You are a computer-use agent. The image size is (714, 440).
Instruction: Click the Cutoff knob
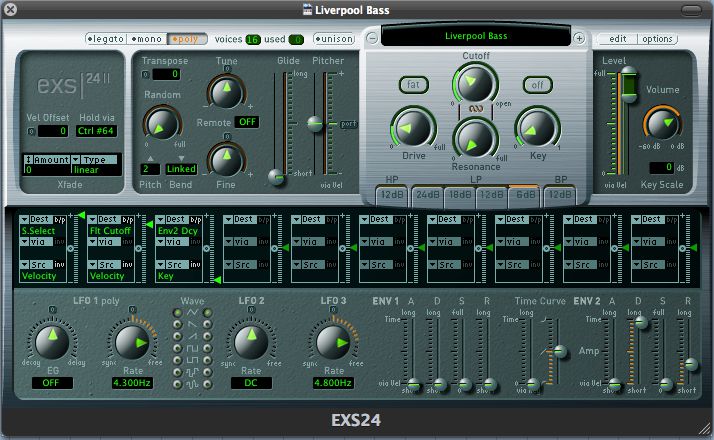475,84
